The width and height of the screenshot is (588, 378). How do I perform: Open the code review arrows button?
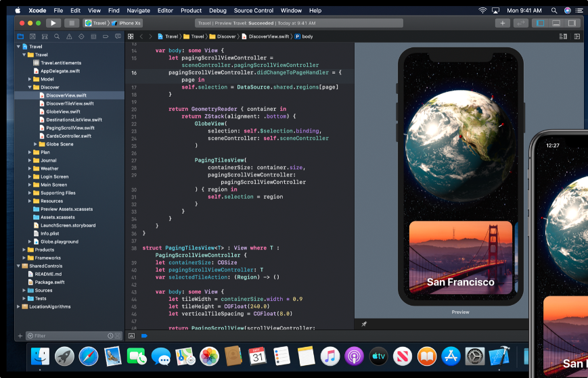(x=520, y=23)
